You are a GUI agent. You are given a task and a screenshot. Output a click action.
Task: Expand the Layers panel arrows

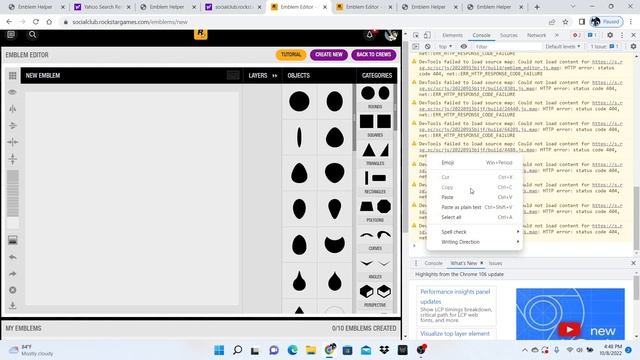tap(275, 76)
